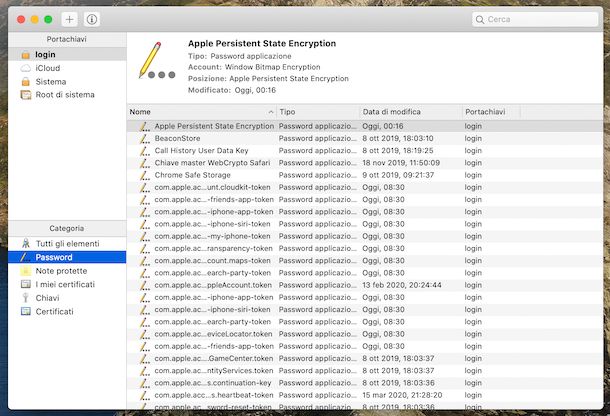The height and width of the screenshot is (416, 610).
Task: Sort by the Nome column header
Action: pos(202,112)
